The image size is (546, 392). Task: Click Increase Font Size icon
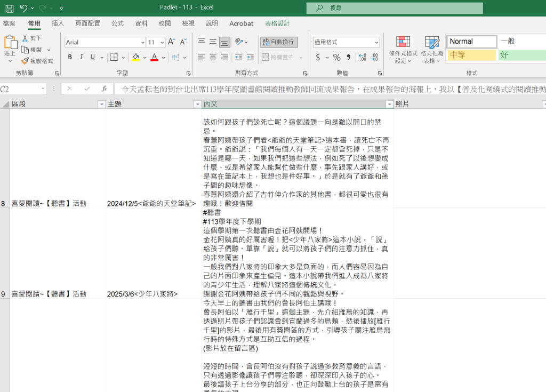(x=171, y=42)
